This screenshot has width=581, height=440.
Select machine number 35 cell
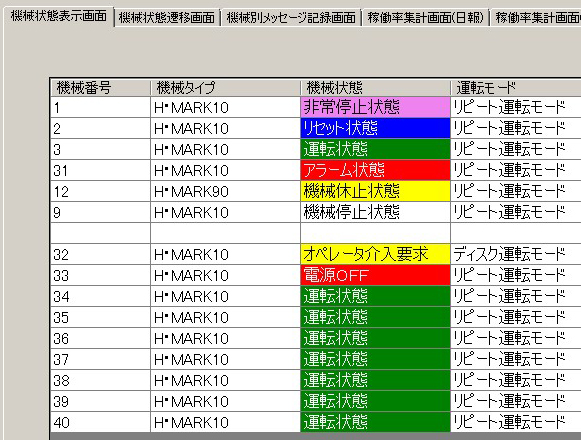click(x=100, y=317)
